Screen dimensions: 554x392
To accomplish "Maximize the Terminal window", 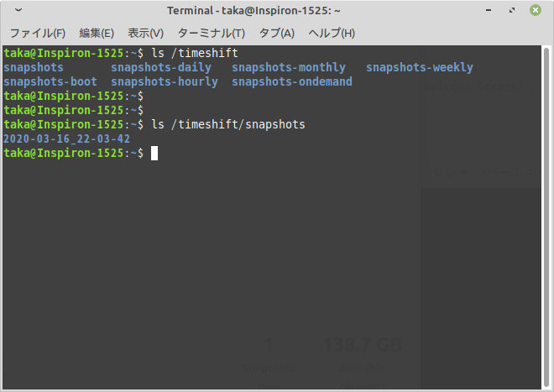I will pyautogui.click(x=512, y=10).
